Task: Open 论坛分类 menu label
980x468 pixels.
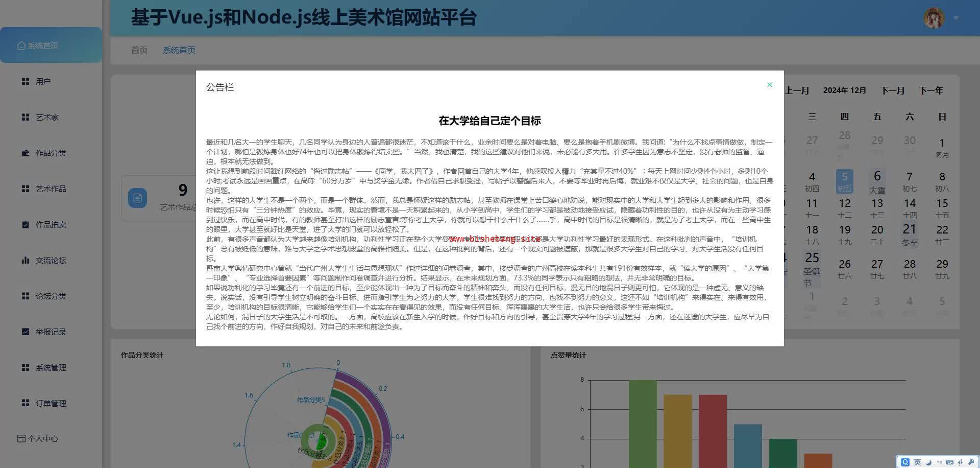Action: (51, 296)
